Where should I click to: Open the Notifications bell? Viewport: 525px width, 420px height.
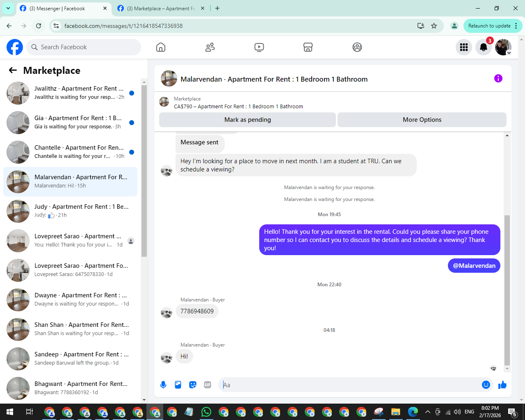click(x=484, y=47)
